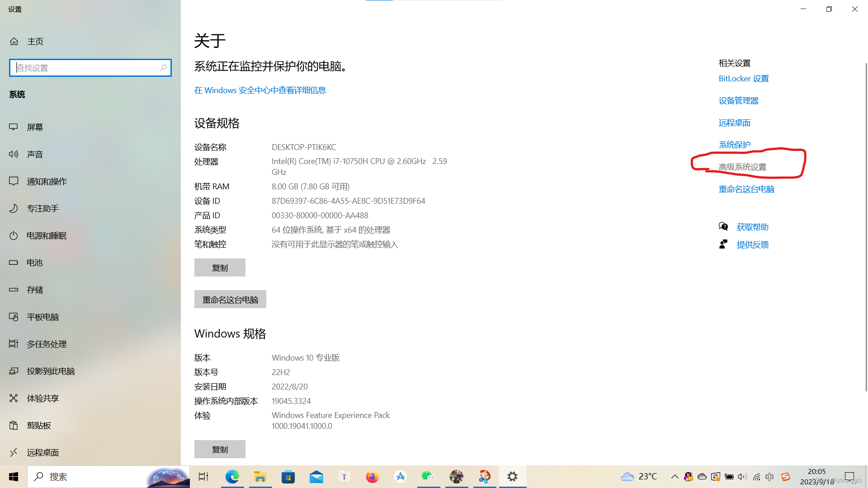Viewport: 868px width, 488px height.
Task: Open Power and Sleep (电源和睡眠) icon
Action: click(14, 235)
